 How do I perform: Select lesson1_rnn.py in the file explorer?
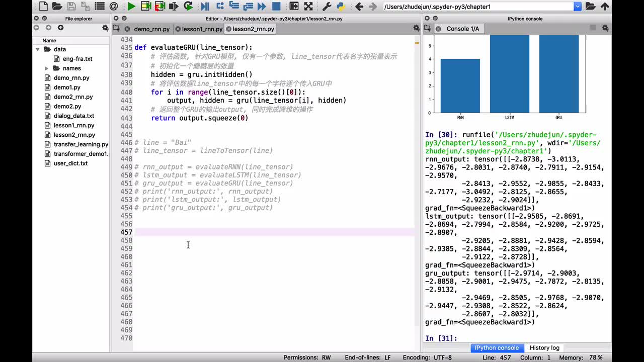pyautogui.click(x=74, y=126)
